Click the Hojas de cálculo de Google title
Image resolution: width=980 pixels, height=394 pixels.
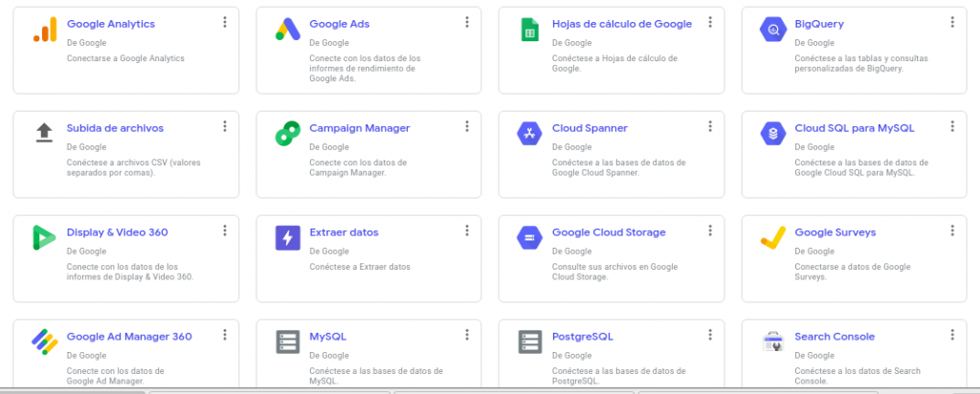tap(621, 24)
